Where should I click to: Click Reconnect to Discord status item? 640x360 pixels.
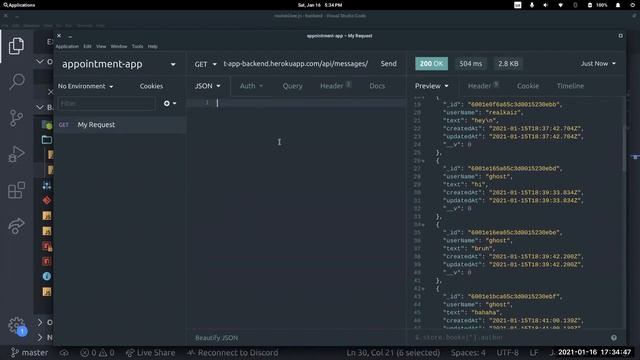pyautogui.click(x=233, y=353)
